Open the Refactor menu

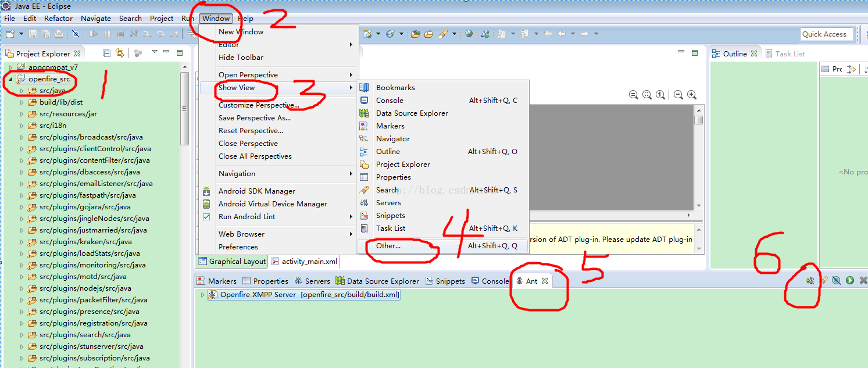click(59, 19)
